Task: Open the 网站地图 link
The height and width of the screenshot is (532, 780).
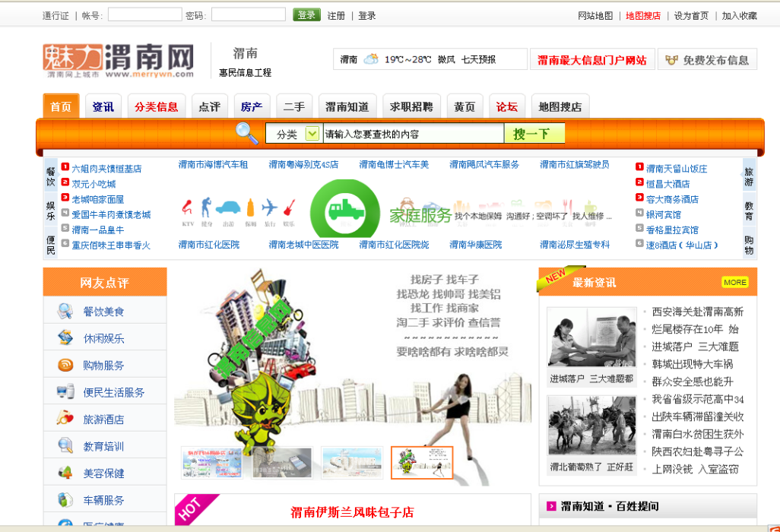Action: pos(595,15)
